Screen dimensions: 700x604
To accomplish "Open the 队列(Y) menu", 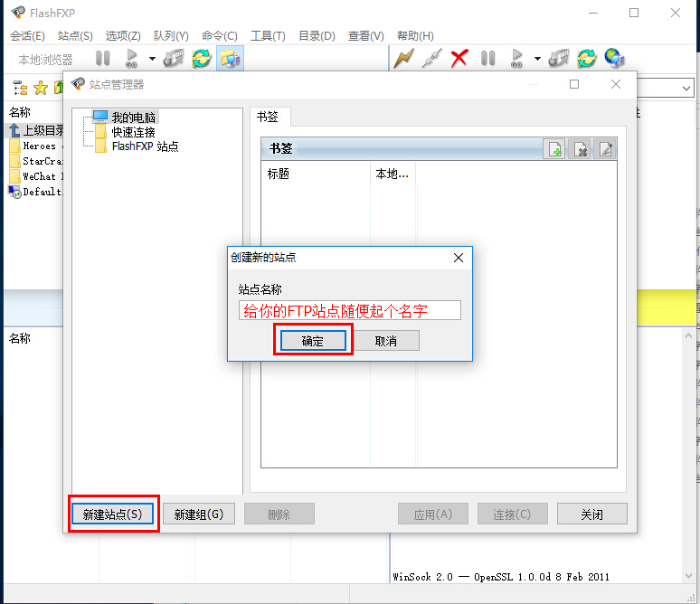I will coord(171,35).
